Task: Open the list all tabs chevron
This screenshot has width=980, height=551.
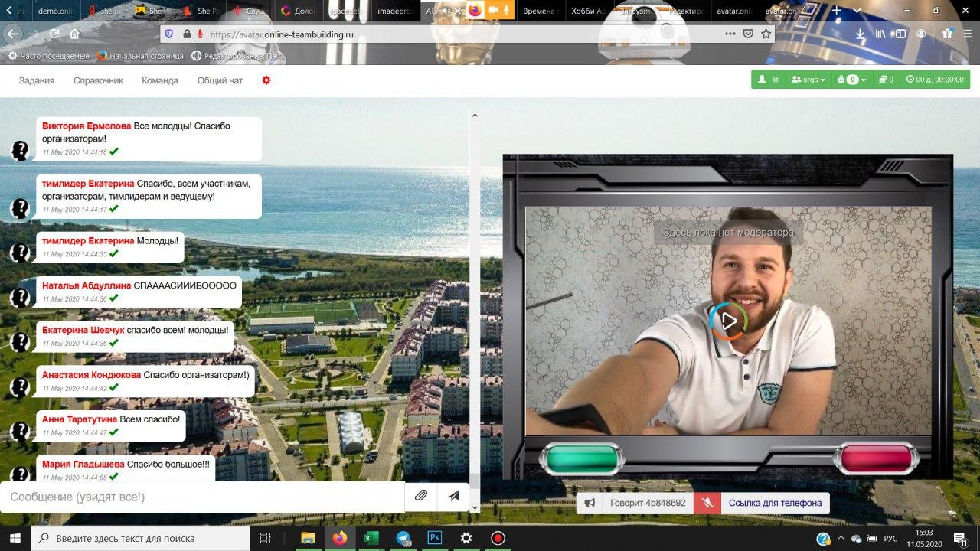Action: (856, 11)
